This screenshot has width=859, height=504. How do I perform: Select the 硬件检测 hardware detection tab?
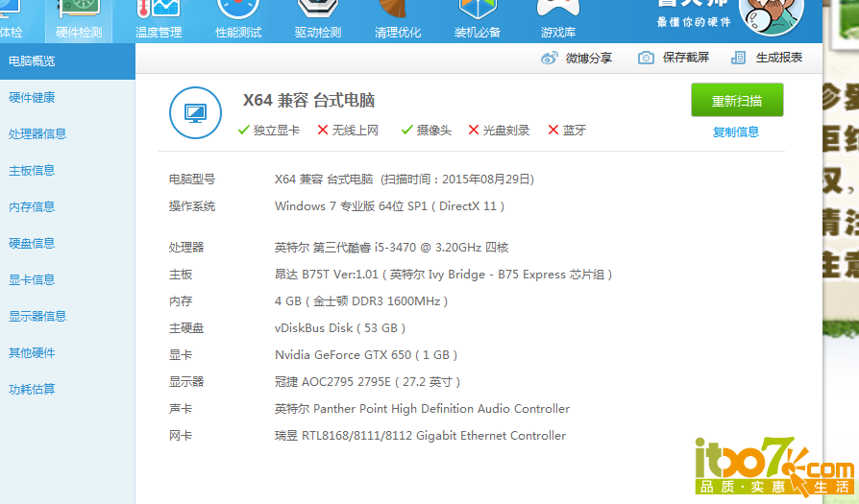[x=79, y=22]
